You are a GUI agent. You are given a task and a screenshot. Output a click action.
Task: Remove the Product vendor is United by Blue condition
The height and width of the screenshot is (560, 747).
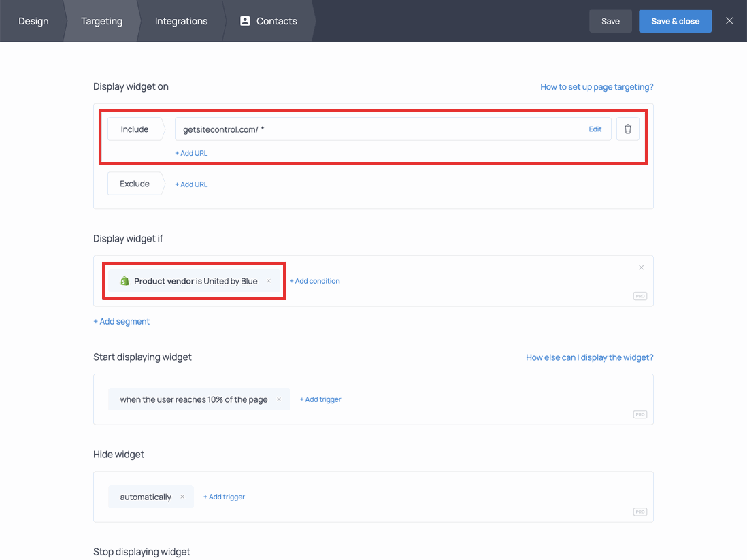pyautogui.click(x=268, y=280)
